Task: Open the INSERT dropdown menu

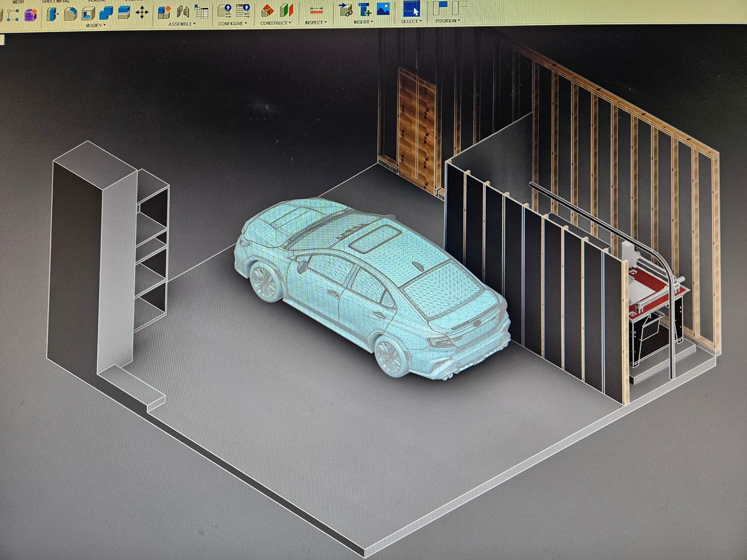Action: [x=363, y=22]
